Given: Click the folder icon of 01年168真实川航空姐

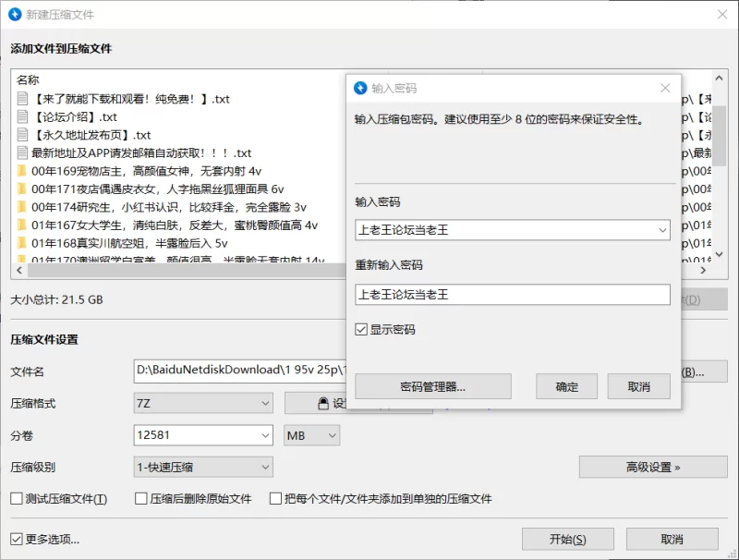Looking at the screenshot, I should pyautogui.click(x=21, y=243).
